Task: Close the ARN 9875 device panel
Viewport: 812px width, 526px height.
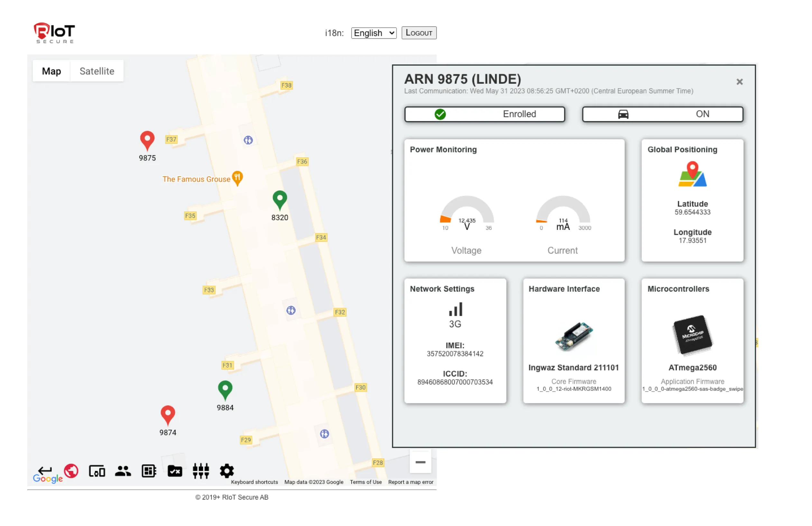Action: point(739,82)
